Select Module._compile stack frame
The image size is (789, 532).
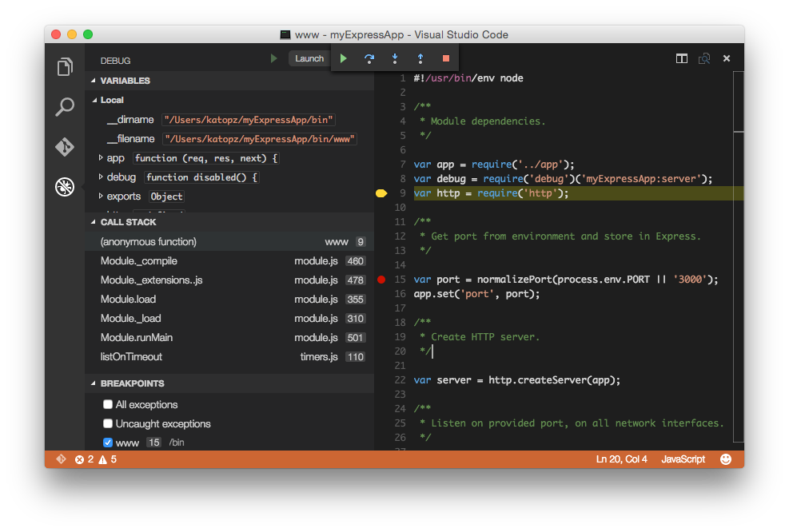[x=230, y=260]
